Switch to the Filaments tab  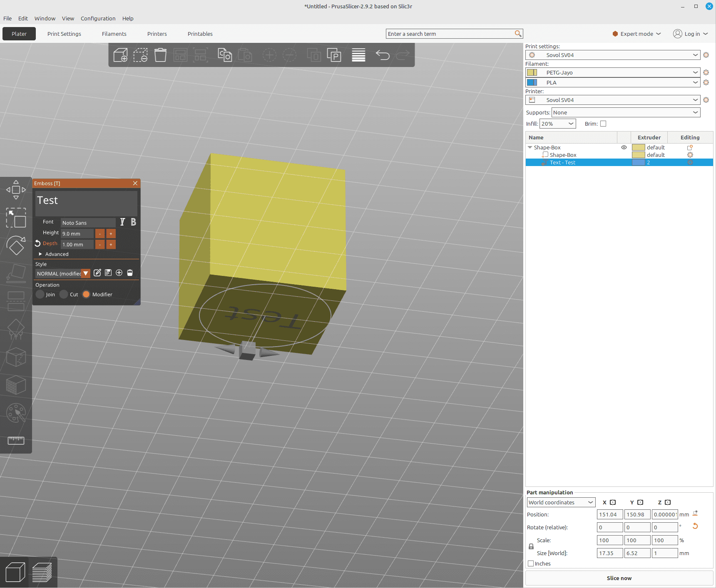pyautogui.click(x=114, y=34)
